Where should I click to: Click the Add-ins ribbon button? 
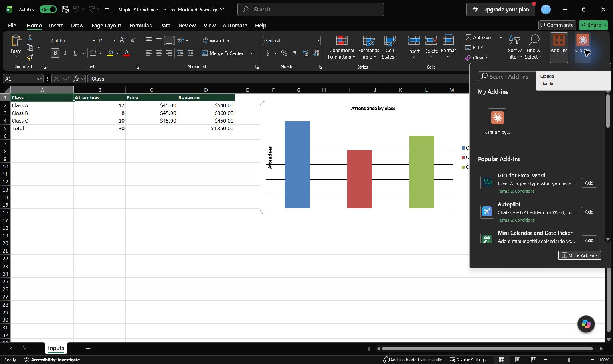click(559, 47)
